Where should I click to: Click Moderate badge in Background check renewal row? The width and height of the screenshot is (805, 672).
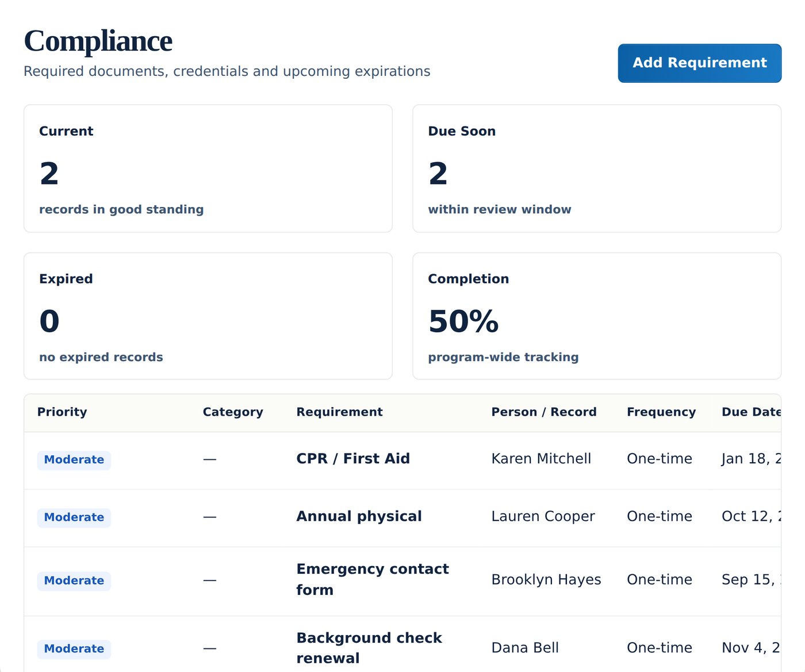(74, 649)
